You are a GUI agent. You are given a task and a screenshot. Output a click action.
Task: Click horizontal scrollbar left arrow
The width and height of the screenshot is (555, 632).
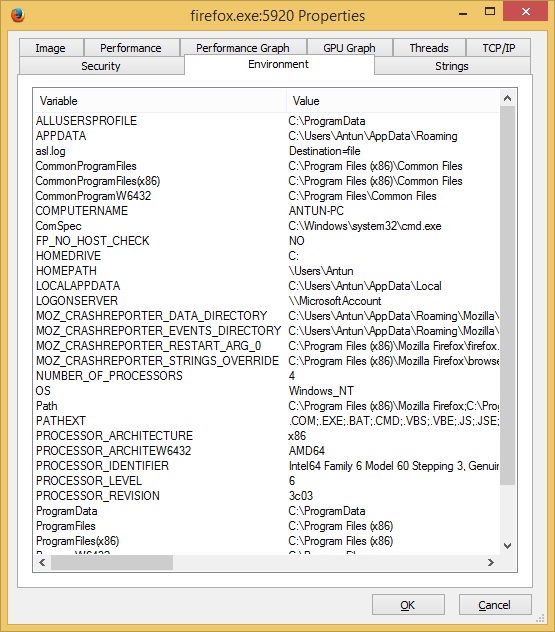42,562
